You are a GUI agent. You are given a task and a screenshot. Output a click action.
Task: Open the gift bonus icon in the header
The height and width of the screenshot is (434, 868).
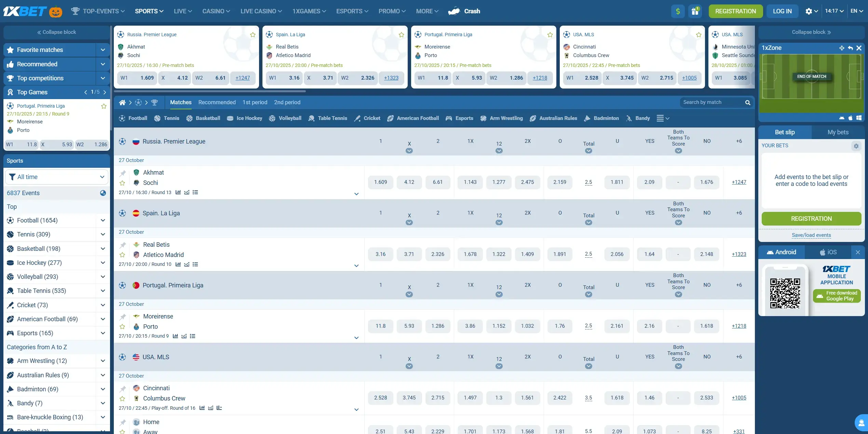[x=695, y=11]
